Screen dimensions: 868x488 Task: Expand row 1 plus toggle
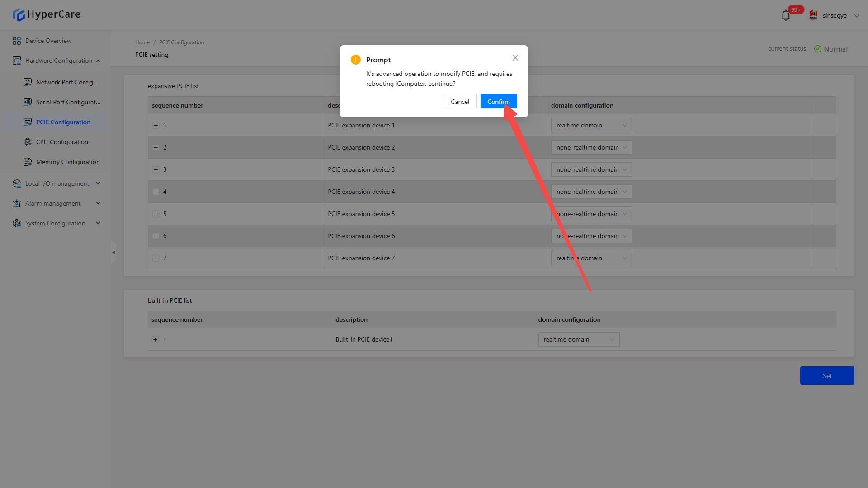[x=156, y=126]
